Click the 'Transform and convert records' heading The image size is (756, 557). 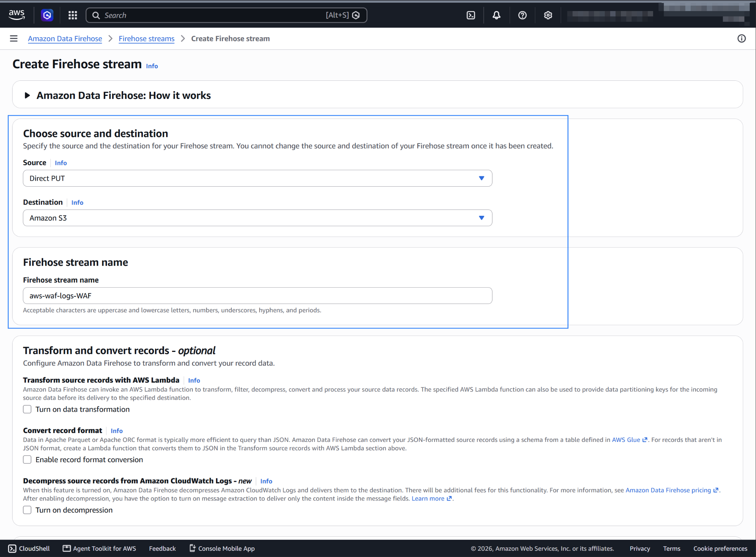119,350
